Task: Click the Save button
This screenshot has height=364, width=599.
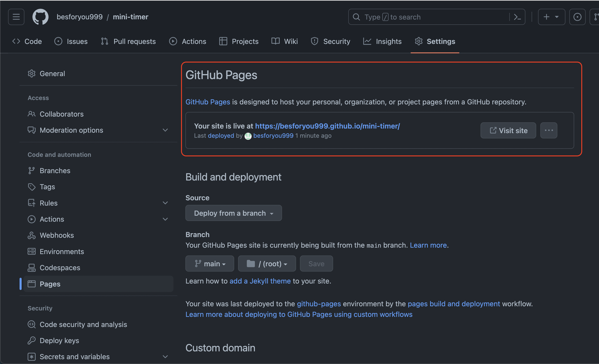Action: click(x=316, y=264)
